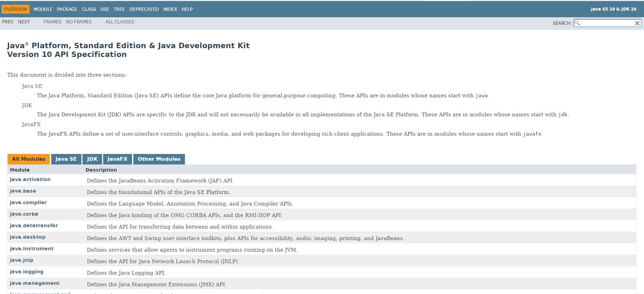Focus the search input field
Screen dimensions: 644x294
[x=607, y=23]
